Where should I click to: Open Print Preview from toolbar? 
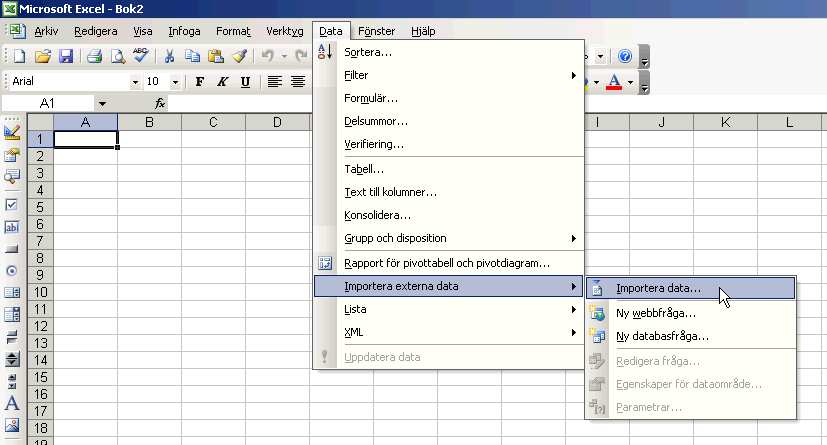point(117,56)
